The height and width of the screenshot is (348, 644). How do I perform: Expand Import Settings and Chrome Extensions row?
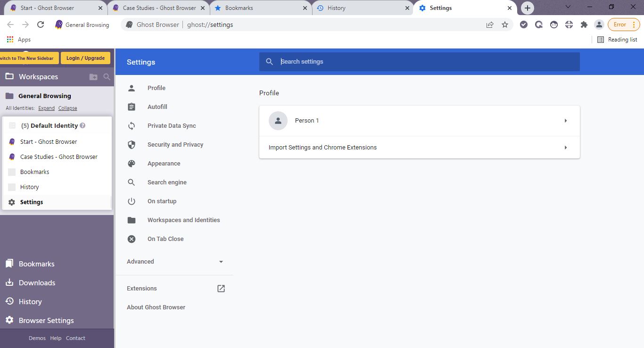tap(419, 148)
